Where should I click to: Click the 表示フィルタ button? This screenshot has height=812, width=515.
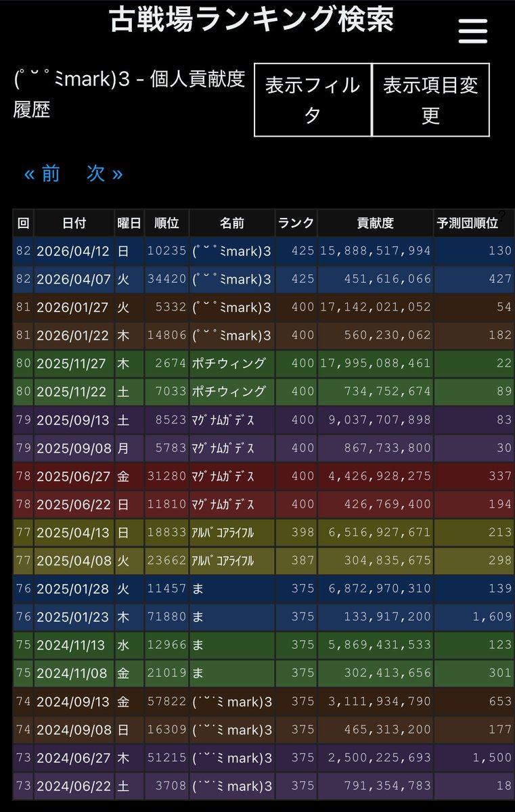point(313,100)
